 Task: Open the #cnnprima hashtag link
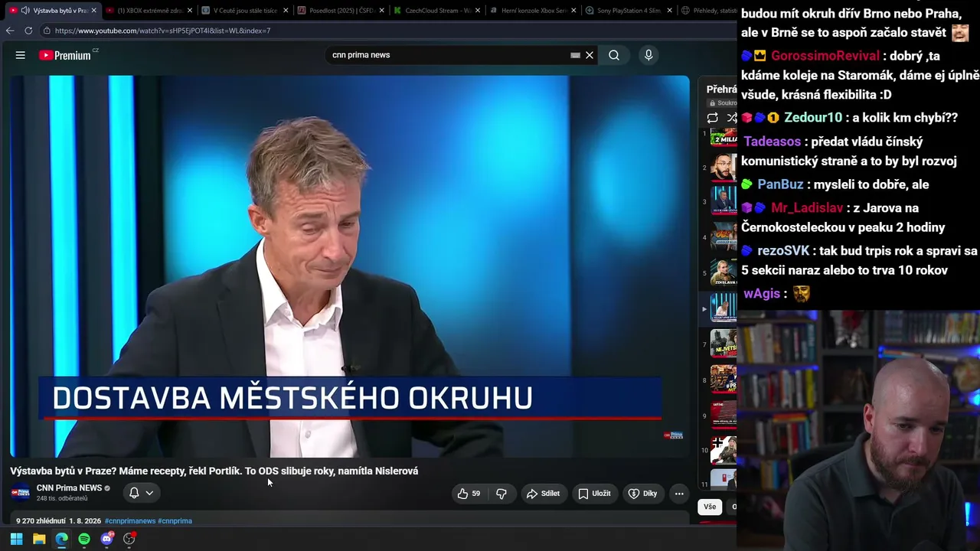click(x=175, y=521)
